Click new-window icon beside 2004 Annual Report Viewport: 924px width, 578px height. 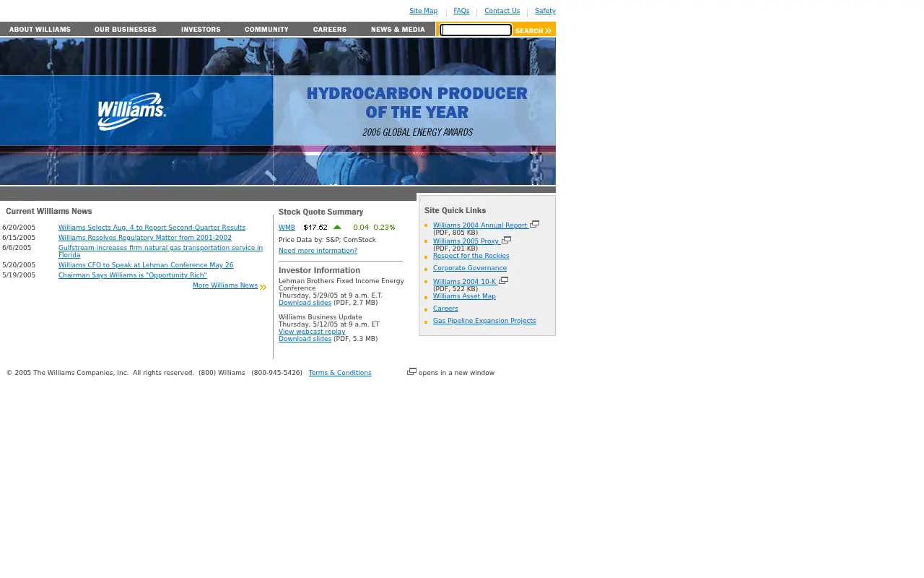pos(534,225)
